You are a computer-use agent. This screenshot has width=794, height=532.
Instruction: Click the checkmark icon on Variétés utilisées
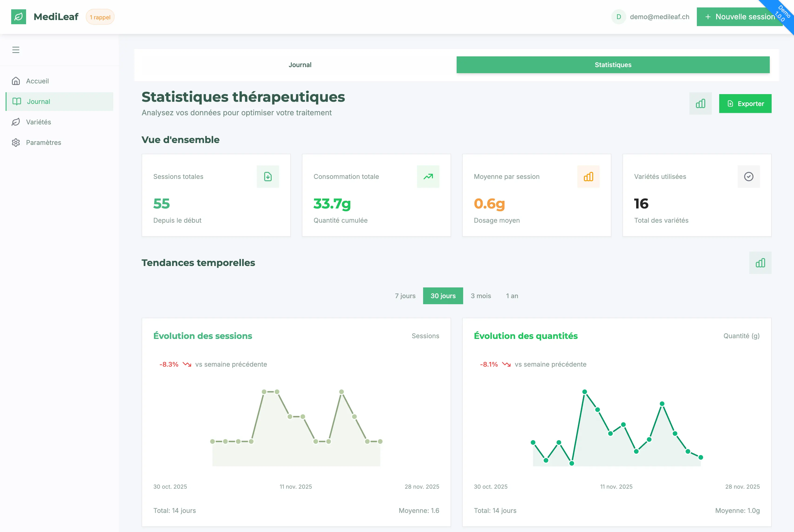pyautogui.click(x=749, y=176)
